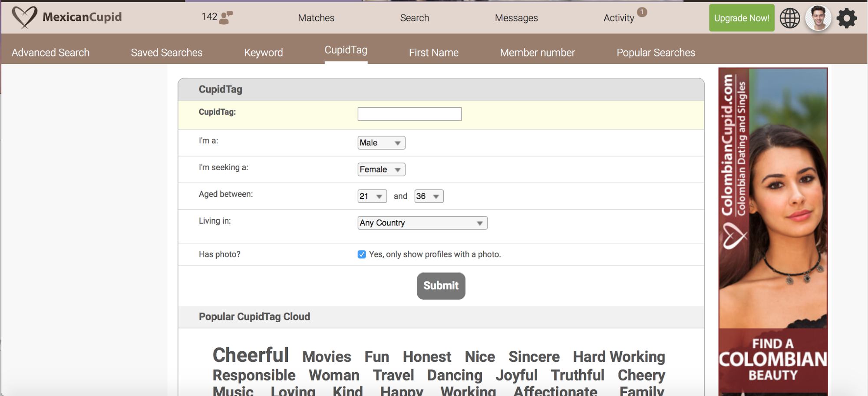Expand the Living in country dropdown
Screen dimensions: 868x396
(422, 223)
